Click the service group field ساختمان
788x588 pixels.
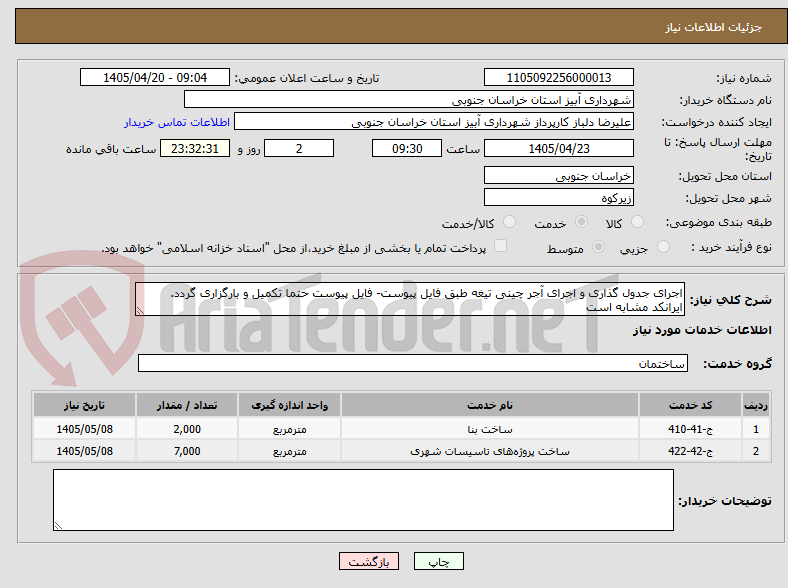413,363
